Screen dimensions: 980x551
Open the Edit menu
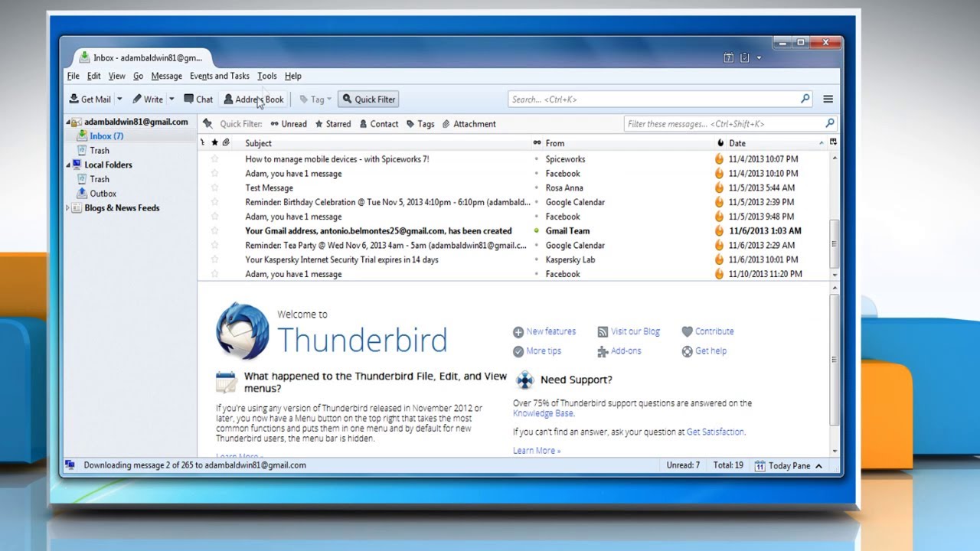(x=93, y=76)
